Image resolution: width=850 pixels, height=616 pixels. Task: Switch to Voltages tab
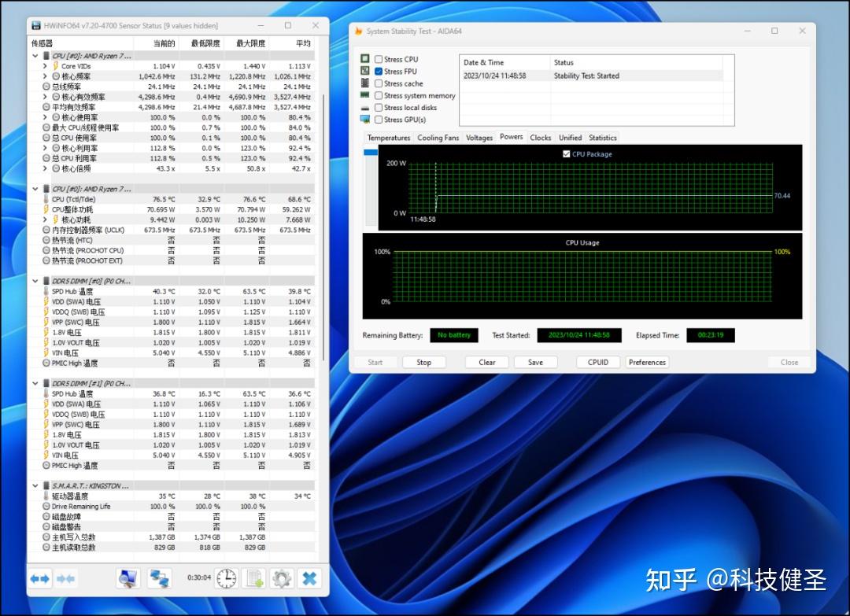pyautogui.click(x=479, y=138)
